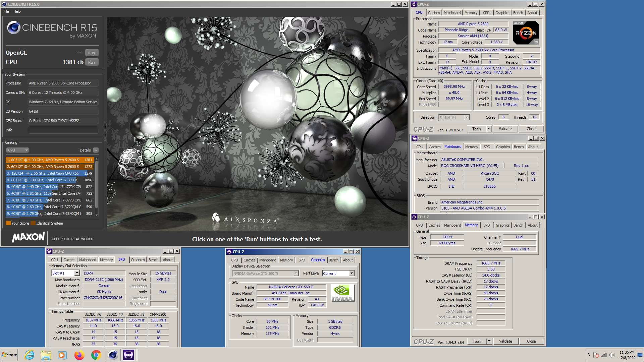Launch Windows Media Player from taskbar
Screen dimensions: 644x362
[62, 355]
